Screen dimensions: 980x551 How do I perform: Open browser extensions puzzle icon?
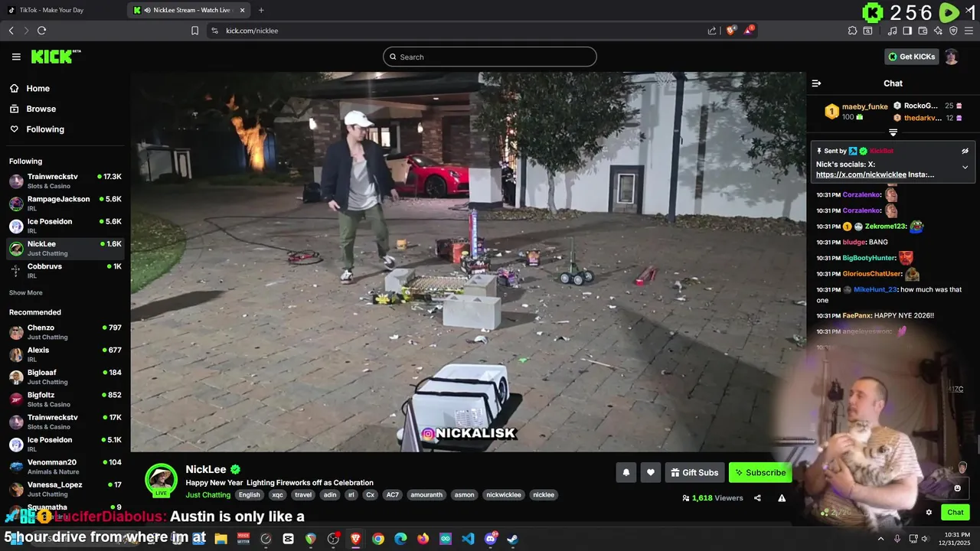tap(852, 31)
